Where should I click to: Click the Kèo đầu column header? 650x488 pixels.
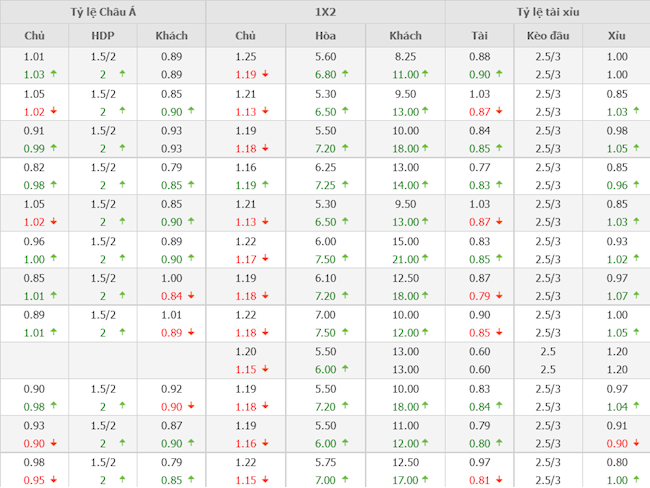[547, 36]
